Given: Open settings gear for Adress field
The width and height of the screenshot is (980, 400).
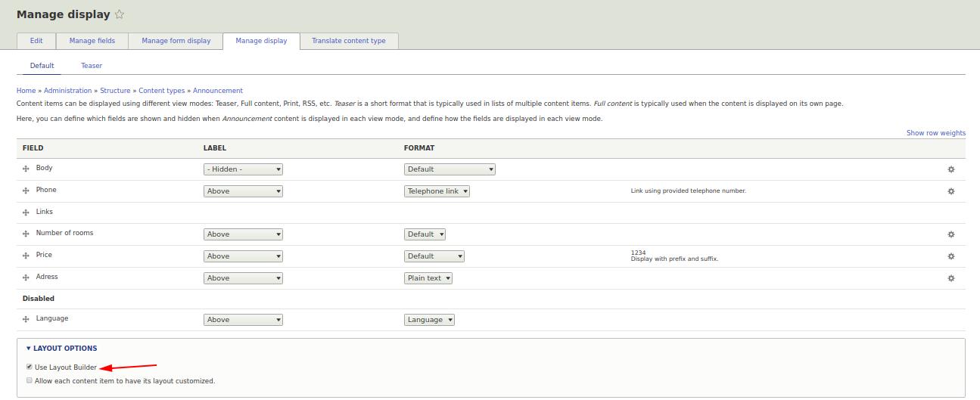Looking at the screenshot, I should tap(951, 278).
